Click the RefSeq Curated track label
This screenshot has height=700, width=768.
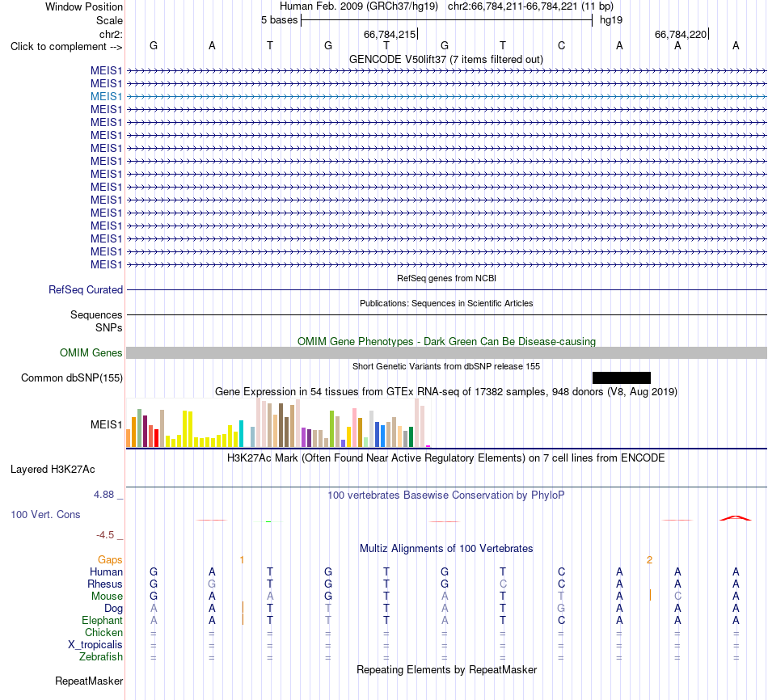point(86,289)
